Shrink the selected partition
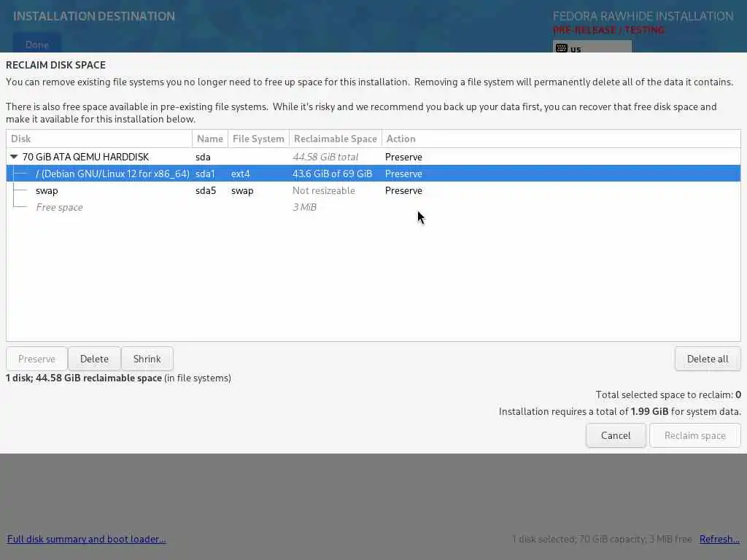 click(x=147, y=359)
